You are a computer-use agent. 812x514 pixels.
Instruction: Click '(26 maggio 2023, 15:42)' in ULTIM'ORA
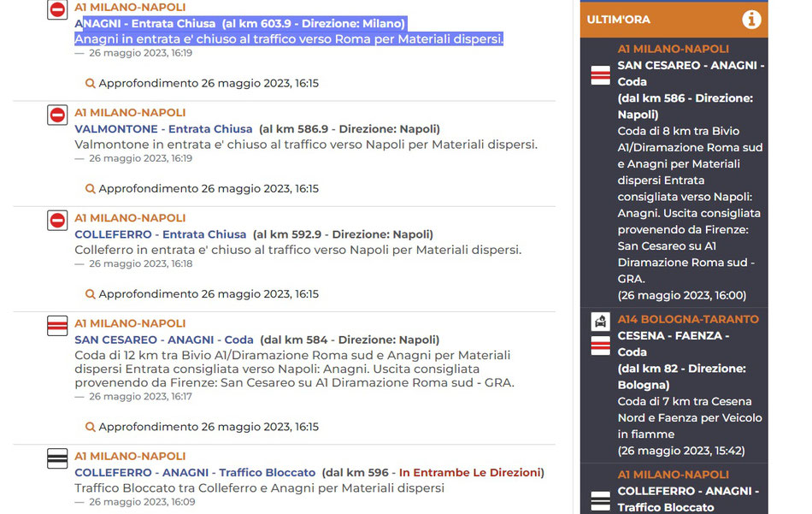point(681,451)
